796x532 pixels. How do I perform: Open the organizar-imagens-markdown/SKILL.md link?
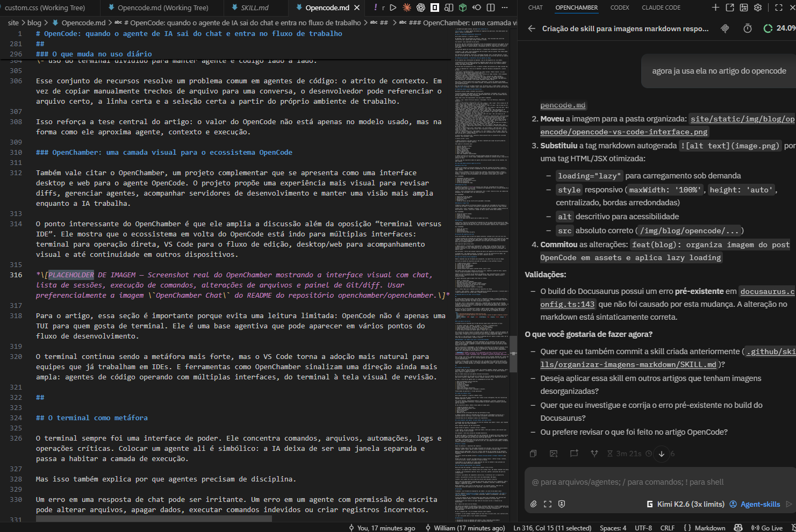coord(668,358)
